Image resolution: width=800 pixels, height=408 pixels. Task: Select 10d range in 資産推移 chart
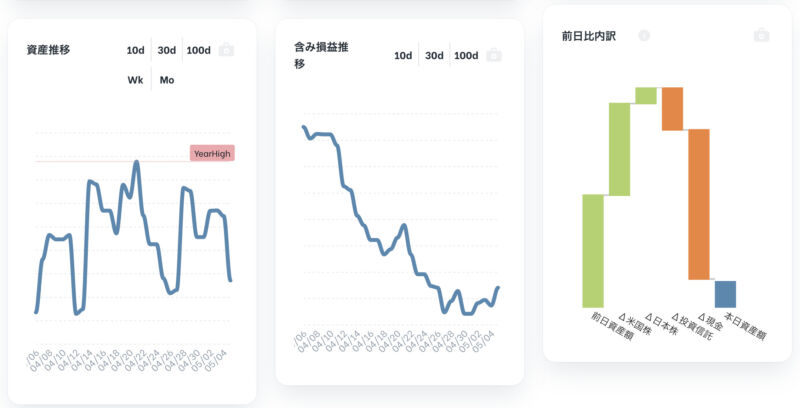pyautogui.click(x=136, y=50)
